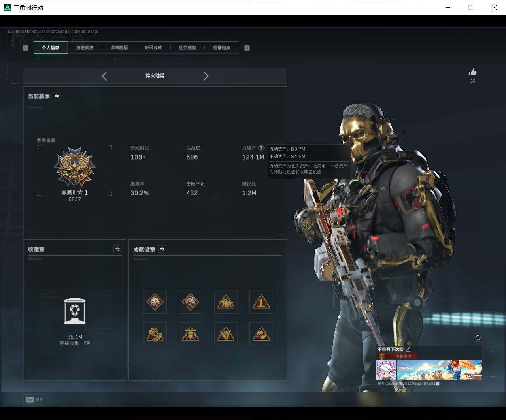Click the question mark beside 总资产
The image size is (506, 420).
(261, 148)
